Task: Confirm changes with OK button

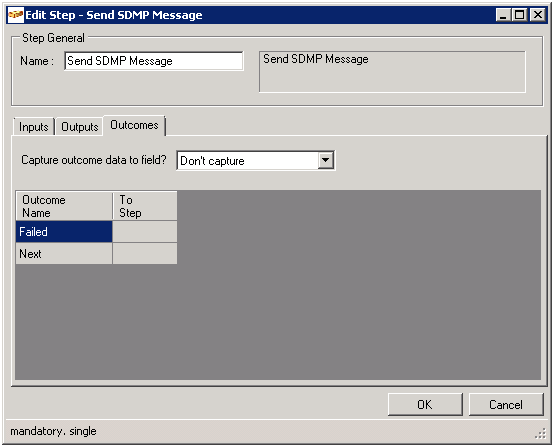Action: tap(425, 405)
